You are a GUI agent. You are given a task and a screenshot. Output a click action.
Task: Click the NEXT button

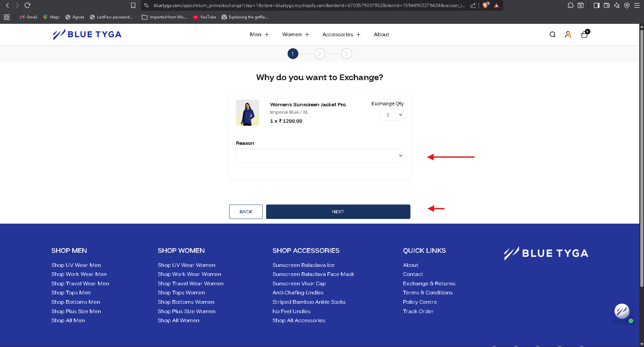point(338,212)
